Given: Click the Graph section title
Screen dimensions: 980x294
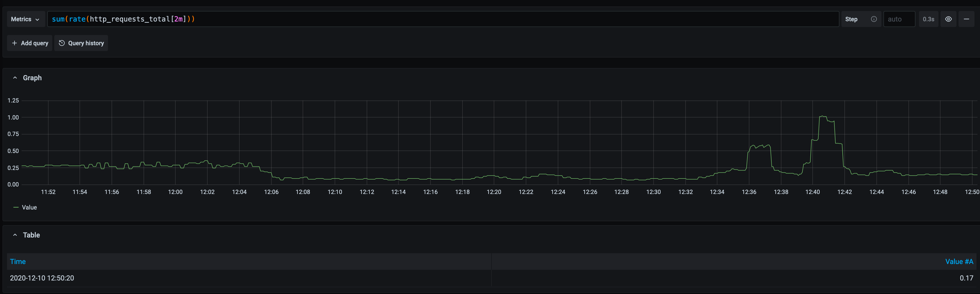Looking at the screenshot, I should pos(32,77).
